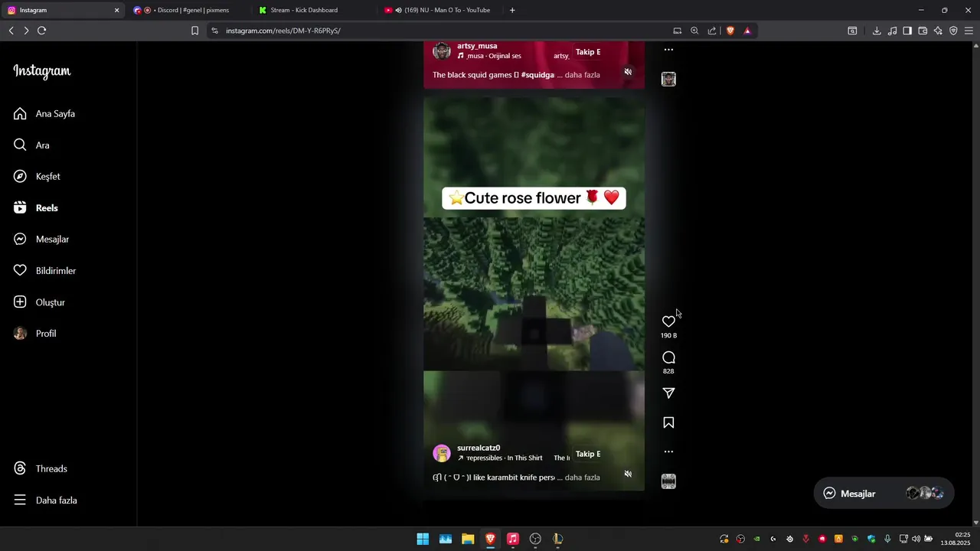Click the Instagram logo
This screenshot has width=980, height=551.
click(42, 71)
